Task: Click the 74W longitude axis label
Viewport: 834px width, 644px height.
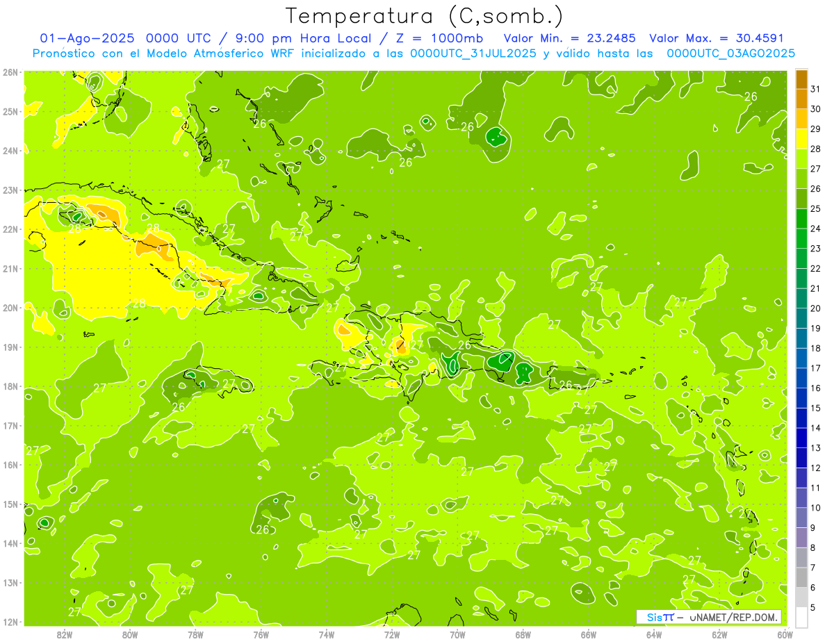Action: (327, 634)
